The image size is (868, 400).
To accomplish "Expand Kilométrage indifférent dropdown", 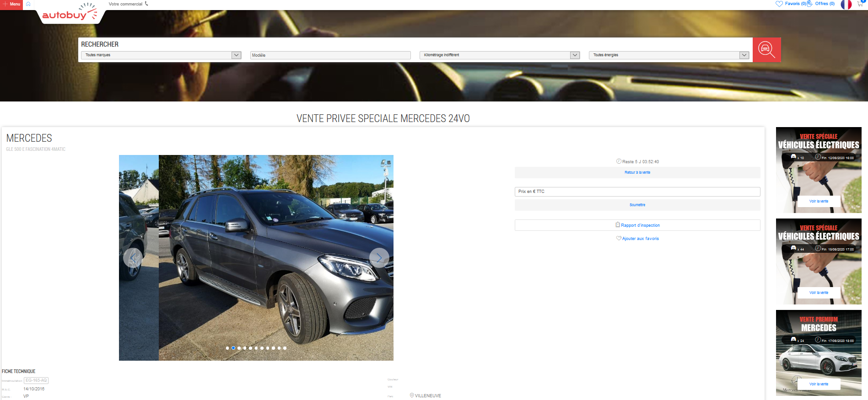I will tap(500, 55).
